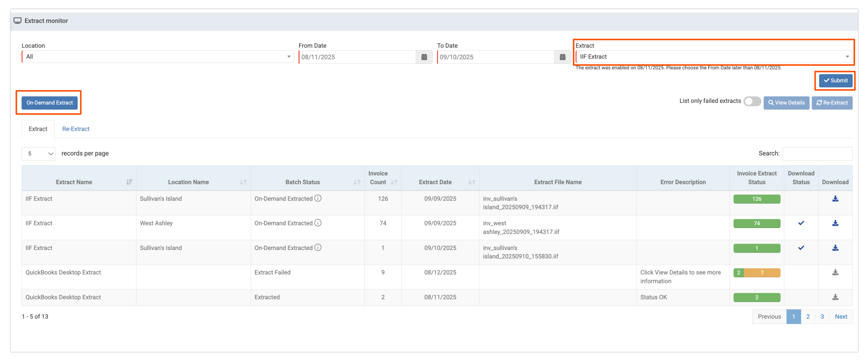Select the Extract tab
The image size is (868, 361).
click(x=38, y=129)
